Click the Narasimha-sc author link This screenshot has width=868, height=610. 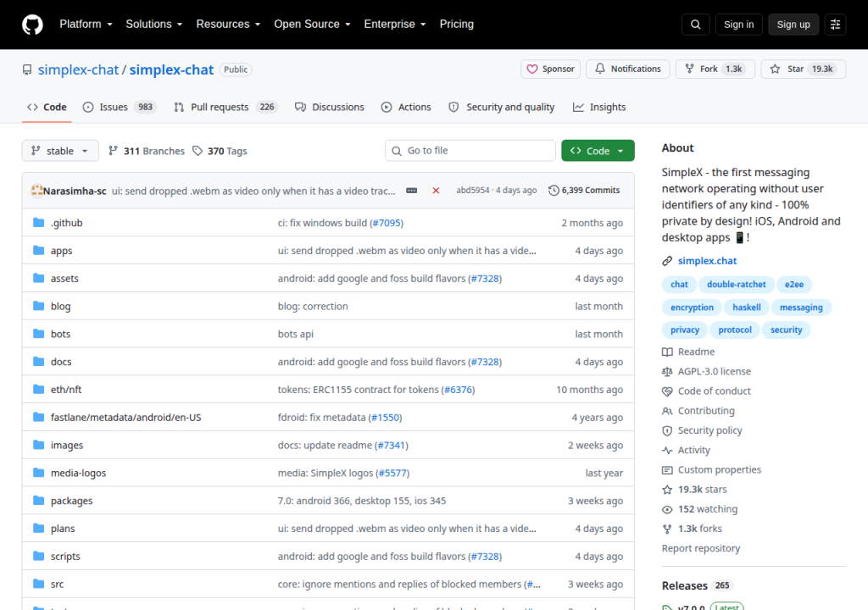(x=75, y=191)
